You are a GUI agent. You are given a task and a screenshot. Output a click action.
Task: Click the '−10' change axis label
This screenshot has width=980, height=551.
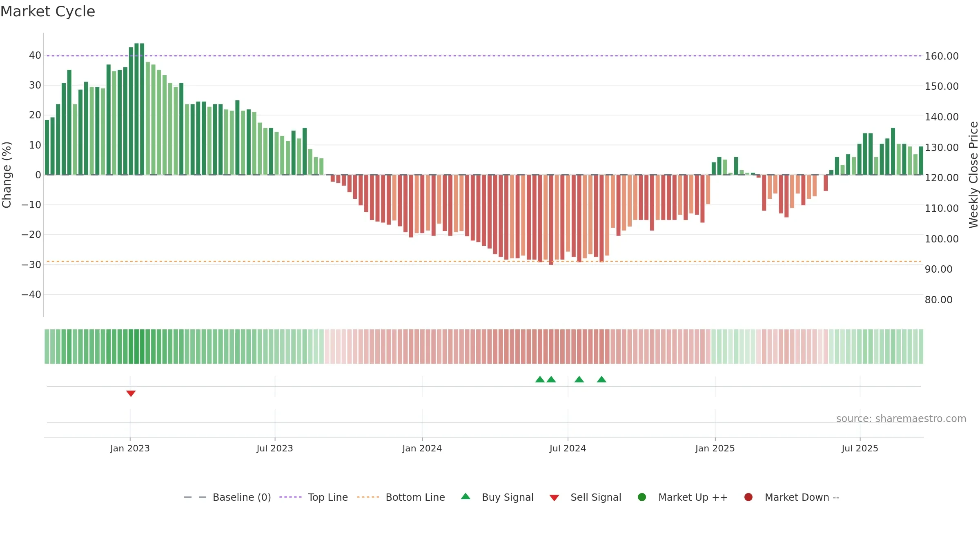click(31, 204)
